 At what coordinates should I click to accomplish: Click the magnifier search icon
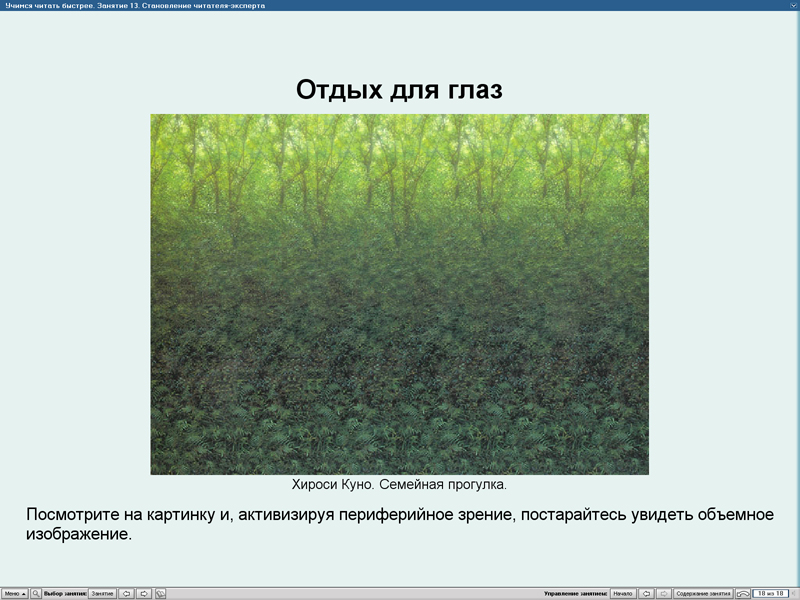(x=36, y=594)
